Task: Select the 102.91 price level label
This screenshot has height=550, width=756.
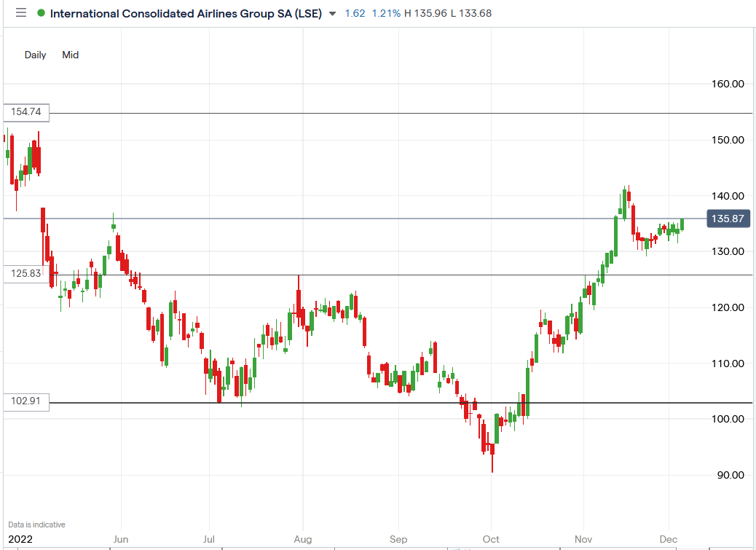Action: [x=26, y=401]
